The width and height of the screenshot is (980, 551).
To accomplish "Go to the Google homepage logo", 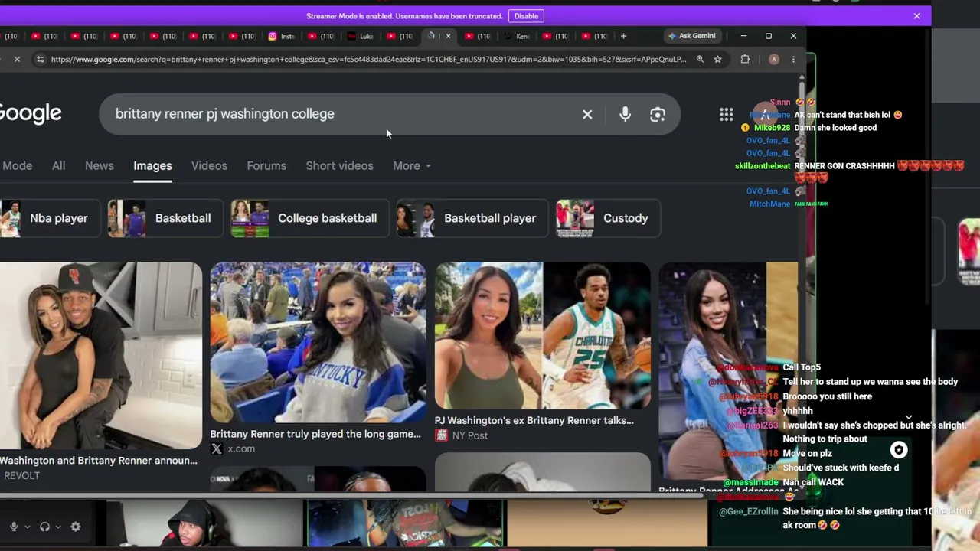I will tap(31, 113).
